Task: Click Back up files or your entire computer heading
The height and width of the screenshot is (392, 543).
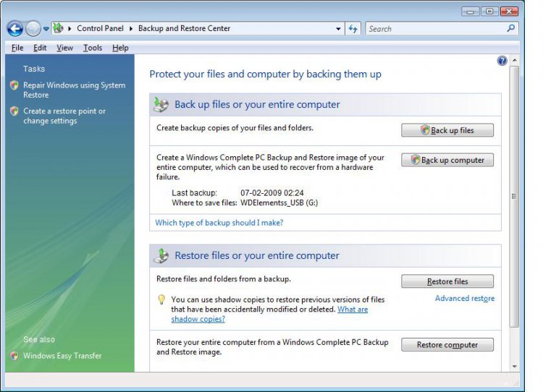Action: click(x=257, y=104)
